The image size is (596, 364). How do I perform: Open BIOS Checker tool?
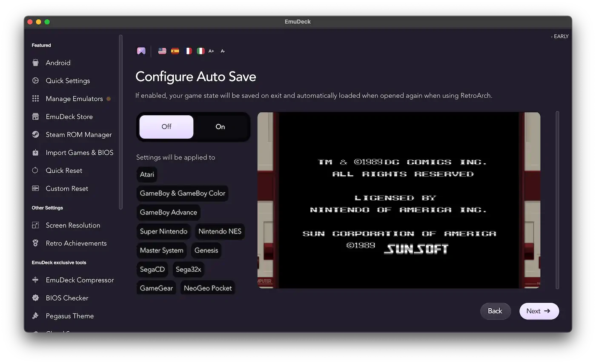(67, 298)
